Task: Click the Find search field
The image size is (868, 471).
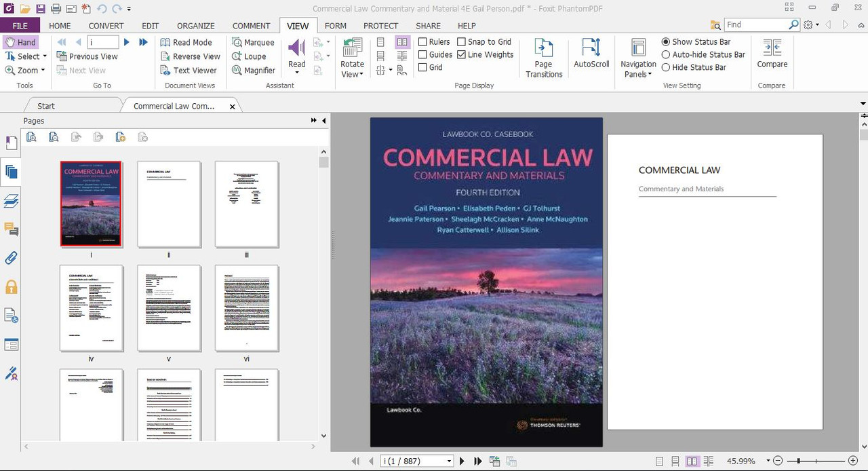Action: click(755, 24)
